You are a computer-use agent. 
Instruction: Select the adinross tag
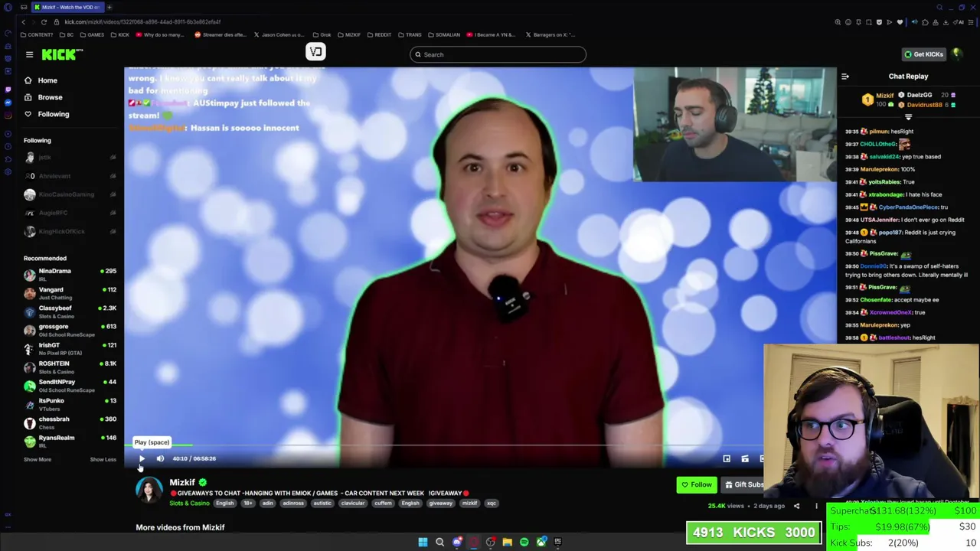(293, 504)
